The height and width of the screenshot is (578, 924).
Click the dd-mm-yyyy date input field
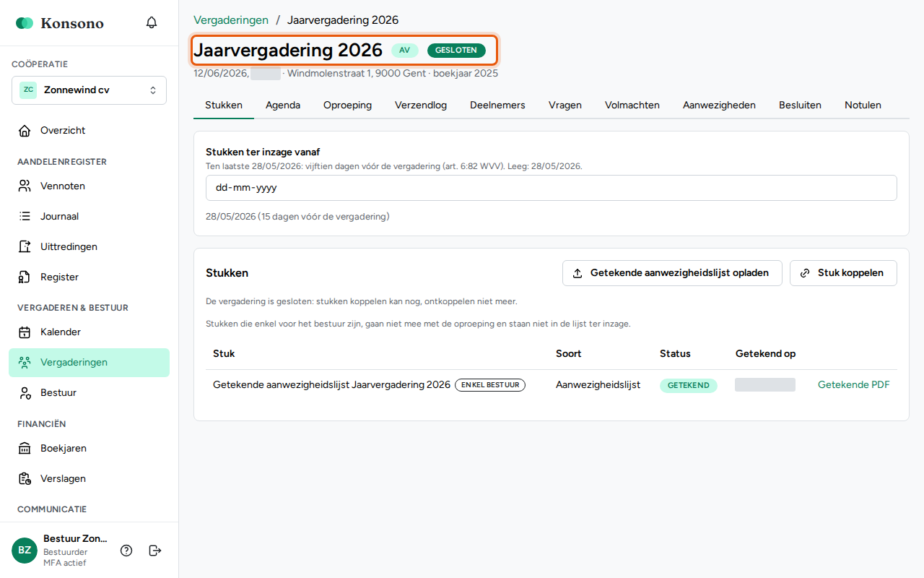click(552, 188)
